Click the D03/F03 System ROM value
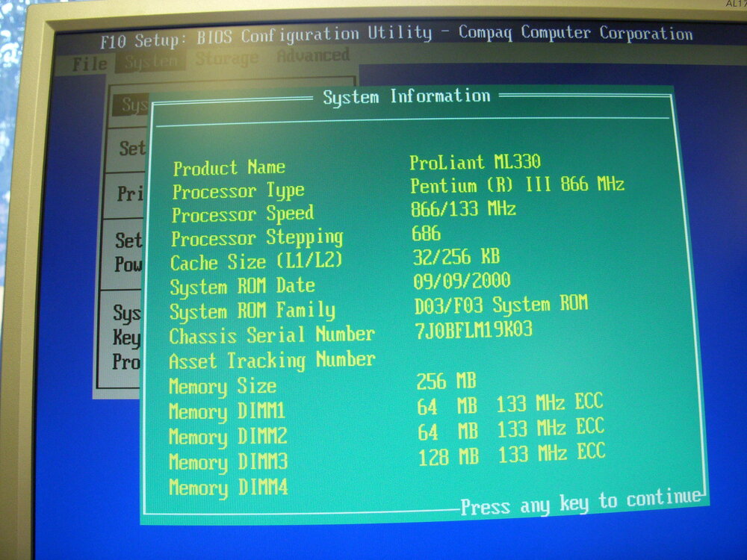 (501, 305)
